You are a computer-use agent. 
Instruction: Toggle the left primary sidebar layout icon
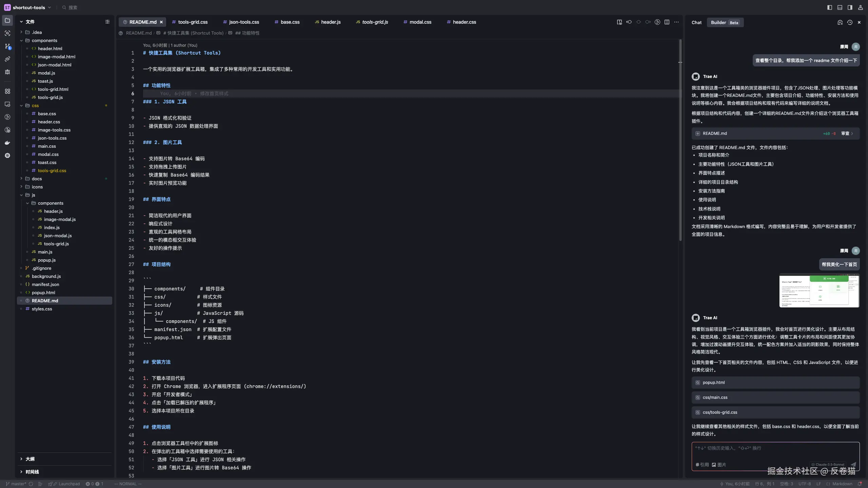click(x=830, y=7)
